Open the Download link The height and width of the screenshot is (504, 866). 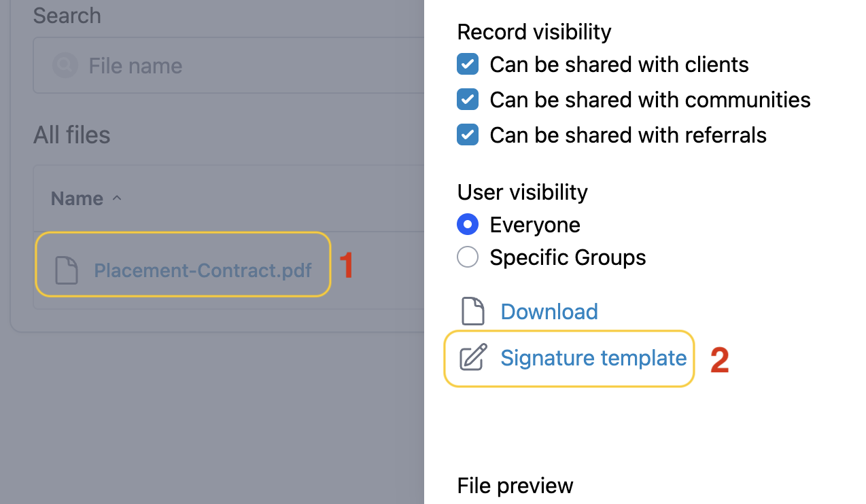click(549, 311)
